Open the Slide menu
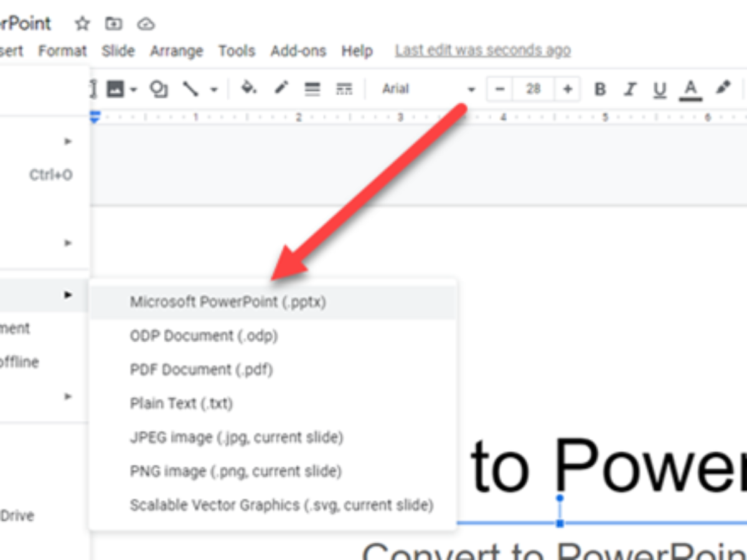 118,50
